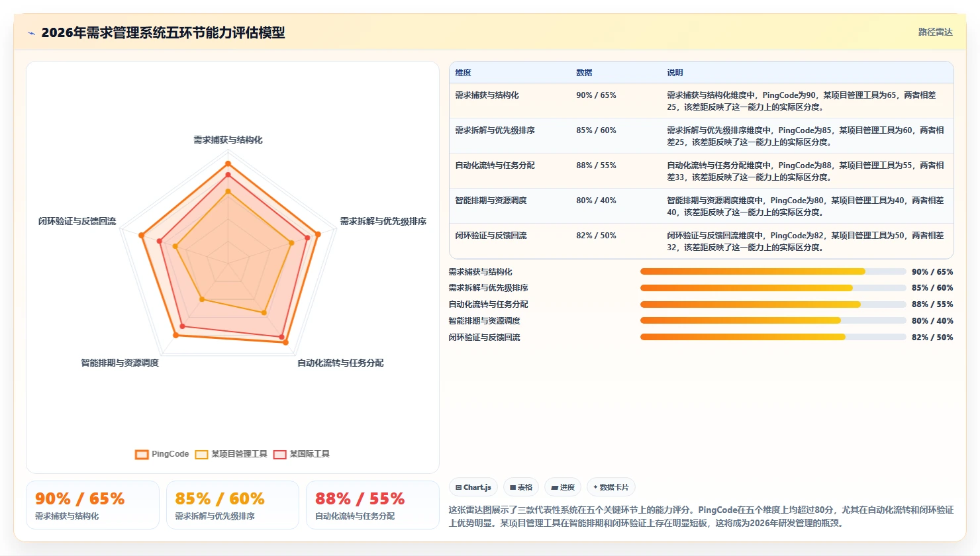Click the radar axis label 需求拆解与优先级排序
This screenshot has width=980, height=556.
pos(383,221)
